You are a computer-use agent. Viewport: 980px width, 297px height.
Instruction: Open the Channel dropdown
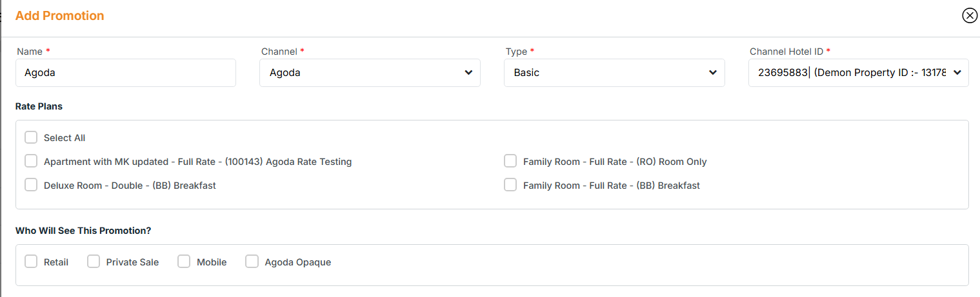click(370, 73)
